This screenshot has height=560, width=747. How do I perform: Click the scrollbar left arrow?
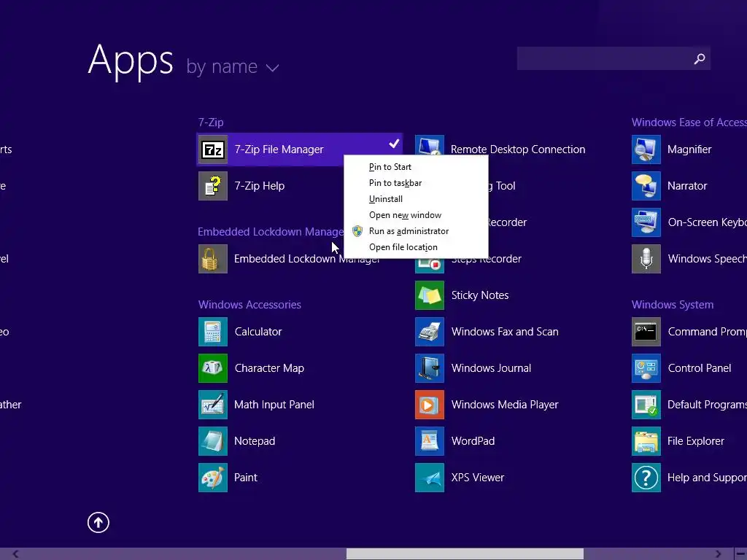15,554
